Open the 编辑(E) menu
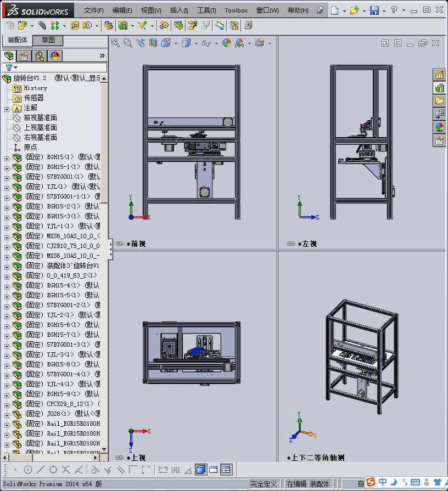Viewport: 448px width, 491px height. pyautogui.click(x=122, y=10)
